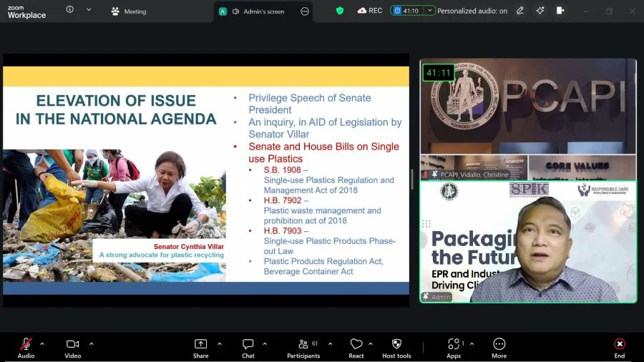The width and height of the screenshot is (644, 362).
Task: Open the Meeting tab
Action: (x=129, y=11)
